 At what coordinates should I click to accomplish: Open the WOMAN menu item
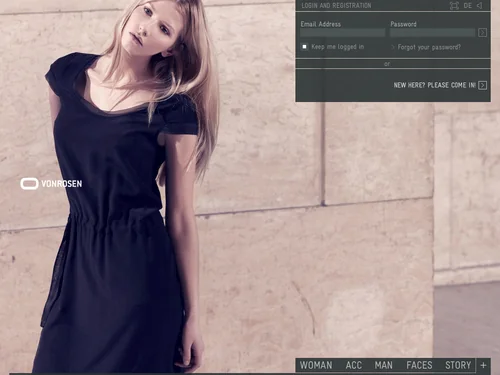[x=316, y=365]
